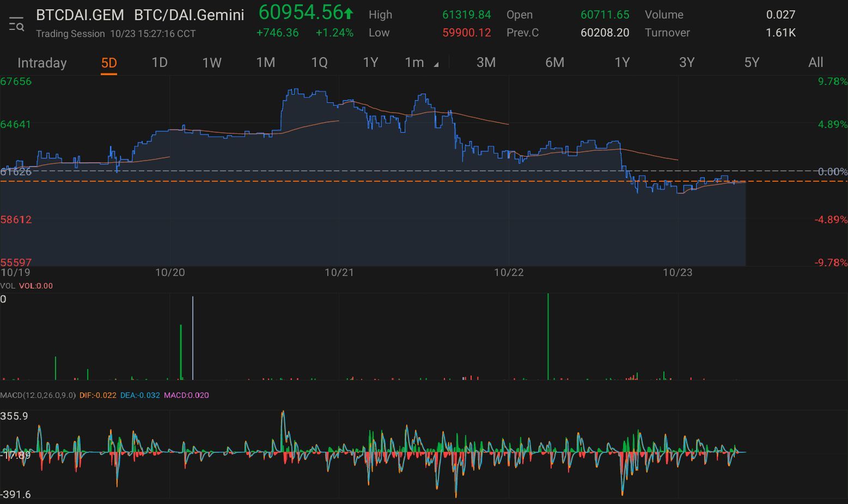The width and height of the screenshot is (848, 504).
Task: Click the 67656 price axis label
Action: point(16,82)
